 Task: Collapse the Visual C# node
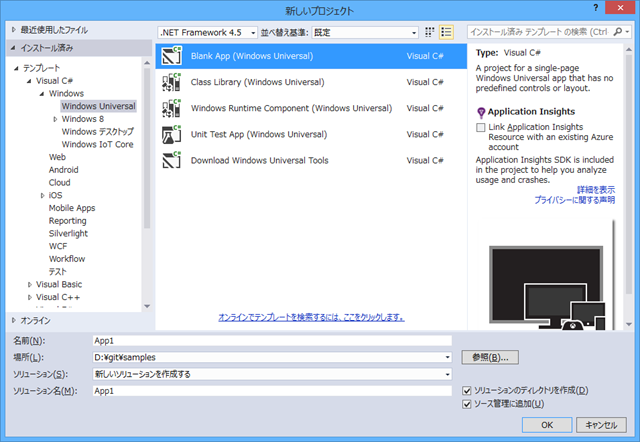point(29,81)
